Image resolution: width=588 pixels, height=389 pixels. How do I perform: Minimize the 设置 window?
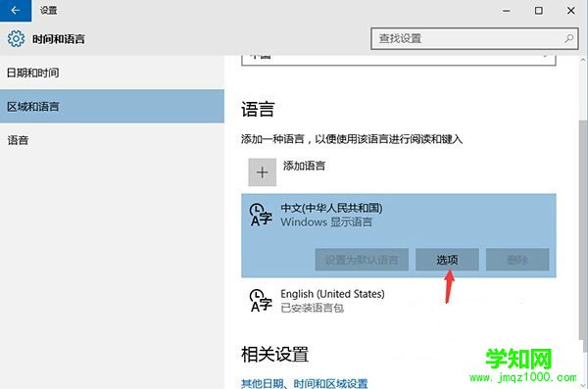pyautogui.click(x=507, y=11)
